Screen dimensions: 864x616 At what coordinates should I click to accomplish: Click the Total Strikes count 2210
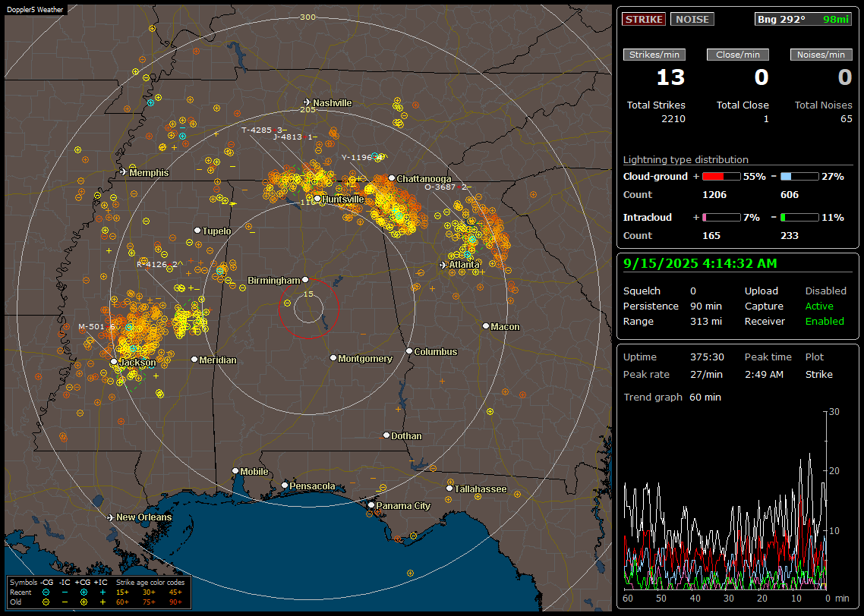[673, 119]
